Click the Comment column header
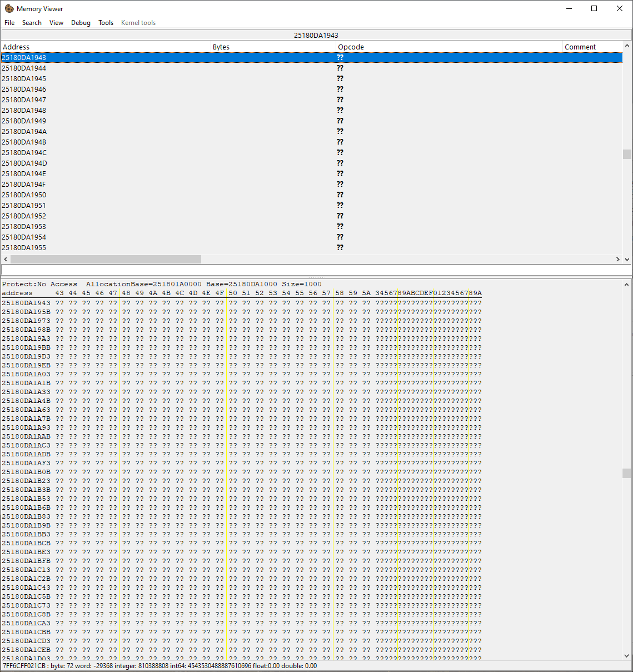This screenshot has height=672, width=633. pyautogui.click(x=580, y=47)
